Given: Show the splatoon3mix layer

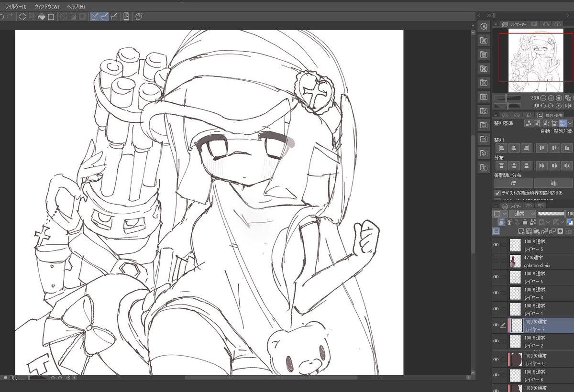Looking at the screenshot, I should (x=496, y=261).
